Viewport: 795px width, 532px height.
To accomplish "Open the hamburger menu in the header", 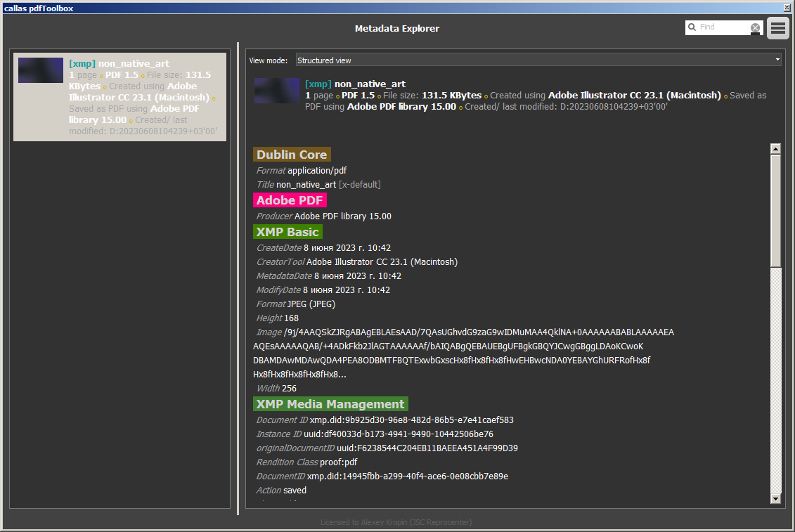I will point(777,28).
